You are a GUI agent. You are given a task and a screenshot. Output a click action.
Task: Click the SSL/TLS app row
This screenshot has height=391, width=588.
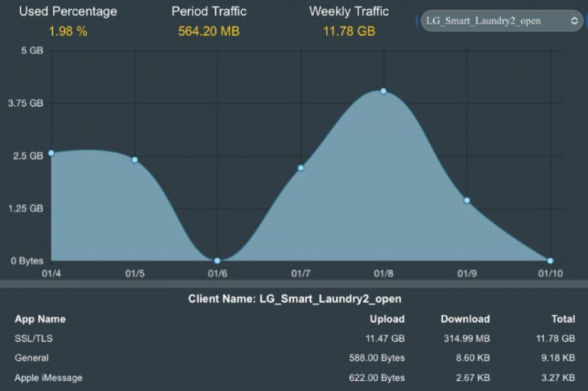coord(295,339)
